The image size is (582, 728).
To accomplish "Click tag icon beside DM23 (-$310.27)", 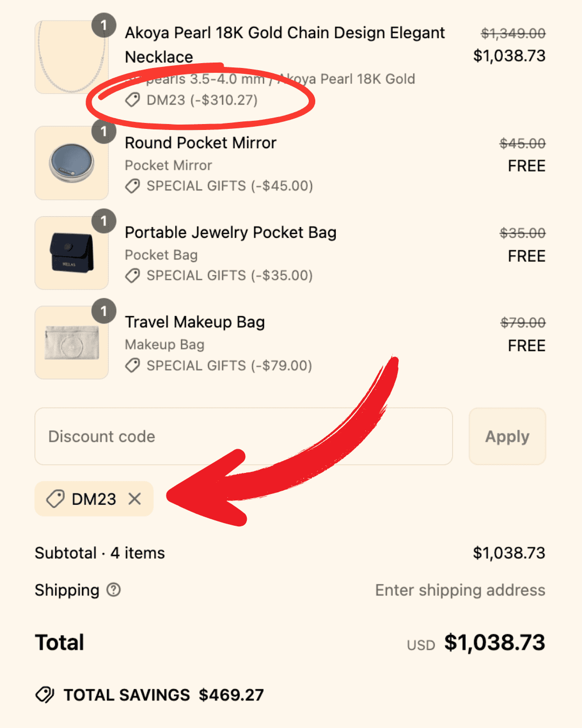I will click(133, 100).
